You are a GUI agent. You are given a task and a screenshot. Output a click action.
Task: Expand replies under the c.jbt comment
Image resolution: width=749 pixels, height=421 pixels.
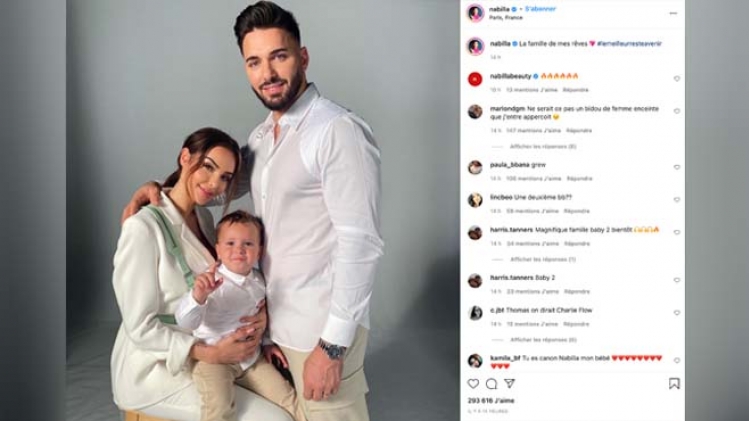(544, 340)
